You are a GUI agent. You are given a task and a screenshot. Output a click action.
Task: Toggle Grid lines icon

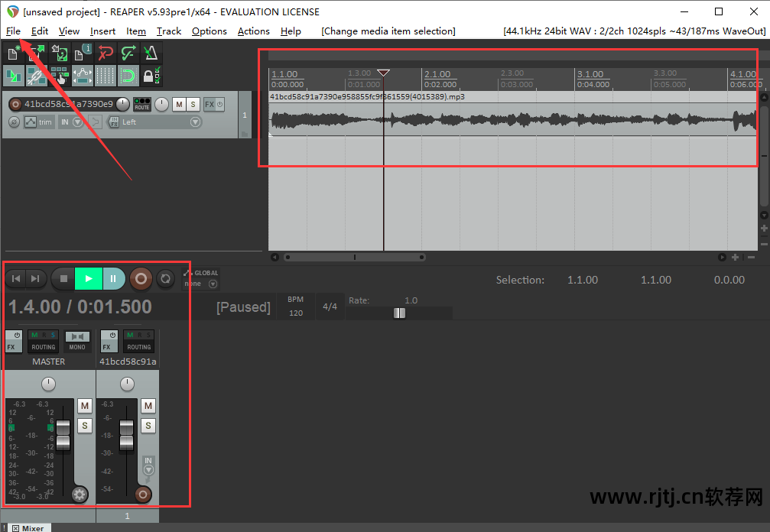click(105, 76)
